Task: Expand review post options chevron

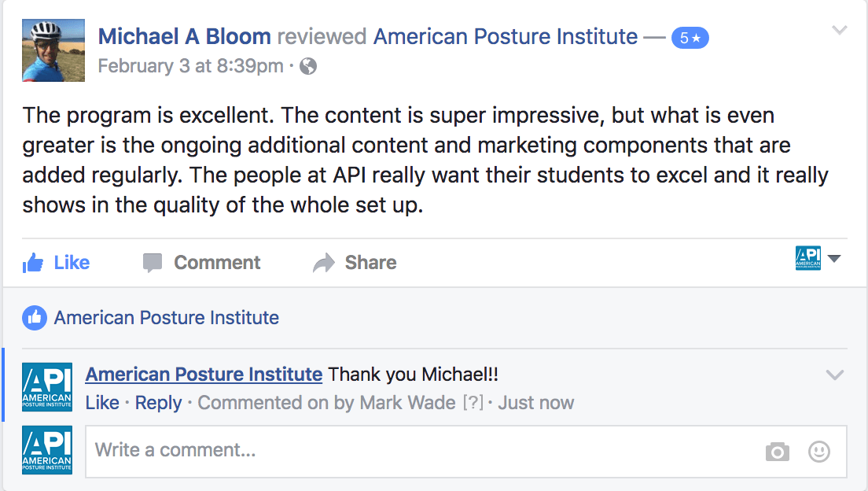Action: pyautogui.click(x=840, y=31)
